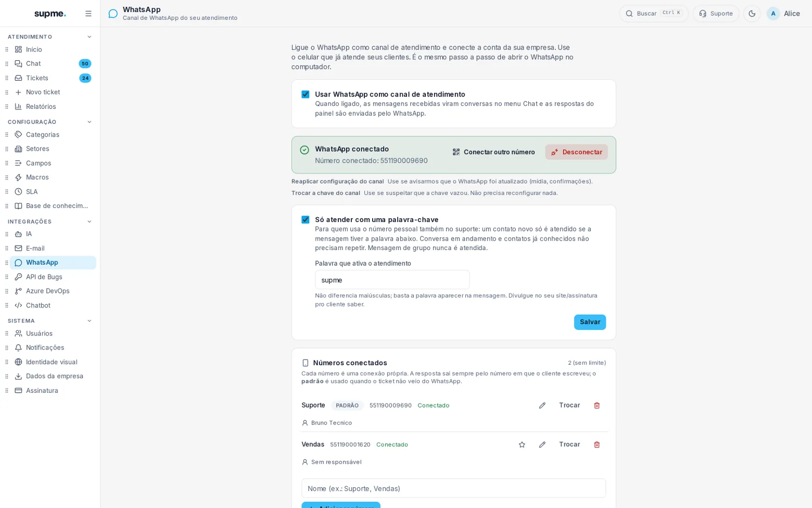812x508 pixels.
Task: Save the keyword with Salvar button
Action: tap(590, 322)
